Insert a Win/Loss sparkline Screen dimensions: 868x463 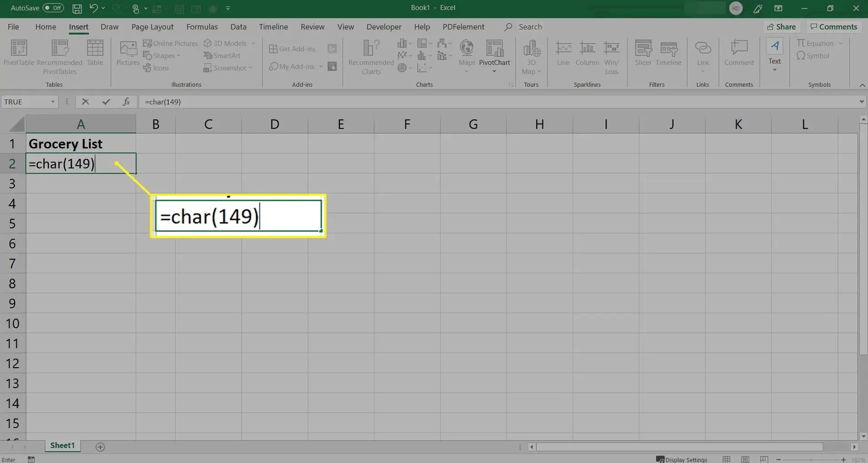coord(611,57)
